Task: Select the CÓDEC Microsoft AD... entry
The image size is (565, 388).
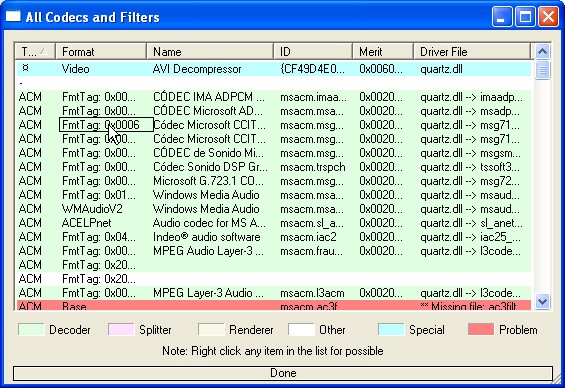Action: point(208,111)
